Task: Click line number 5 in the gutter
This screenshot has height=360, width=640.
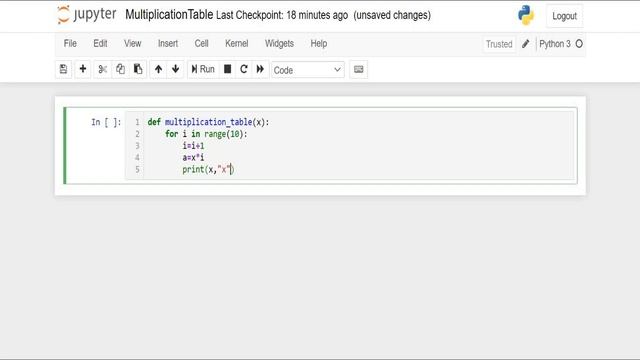Action: pyautogui.click(x=137, y=169)
